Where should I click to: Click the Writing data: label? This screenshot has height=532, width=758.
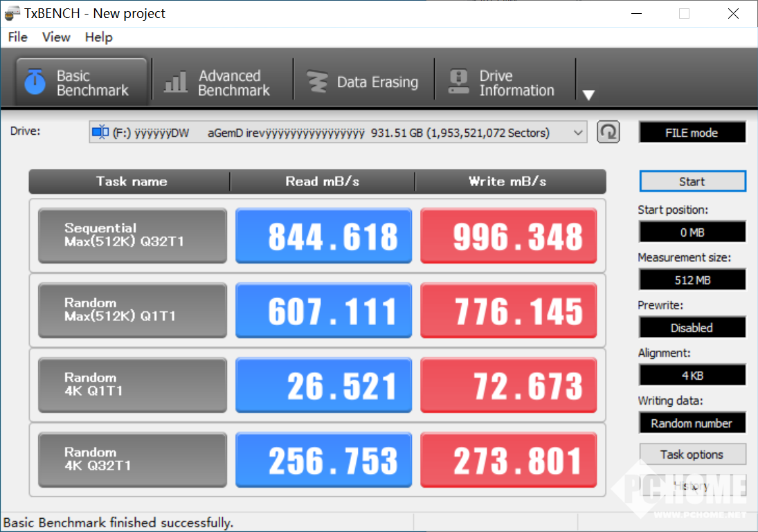pos(670,401)
